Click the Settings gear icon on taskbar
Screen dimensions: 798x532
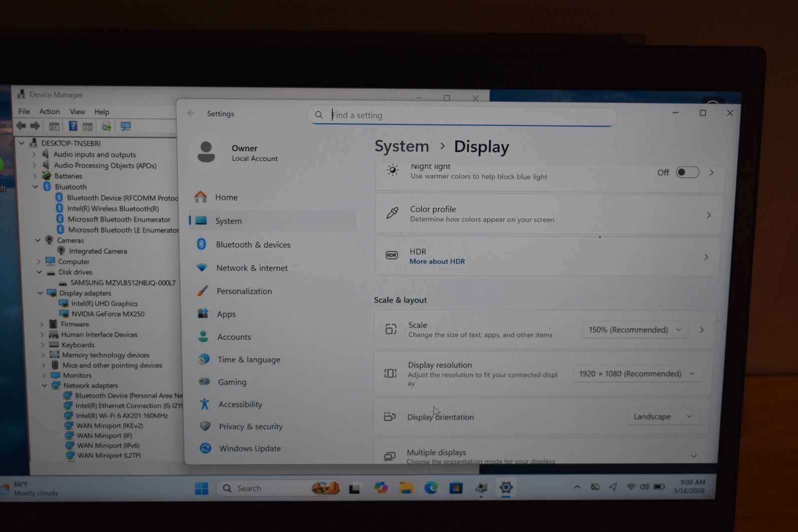coord(506,488)
